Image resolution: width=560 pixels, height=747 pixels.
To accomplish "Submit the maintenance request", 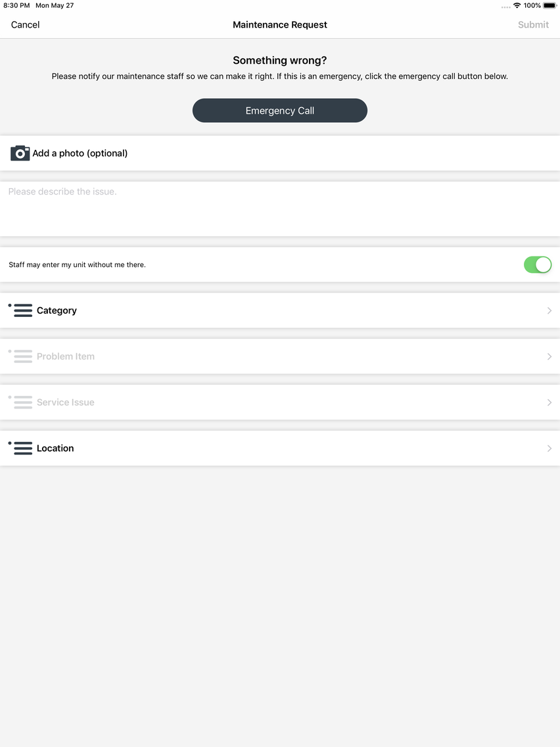I will pyautogui.click(x=533, y=25).
